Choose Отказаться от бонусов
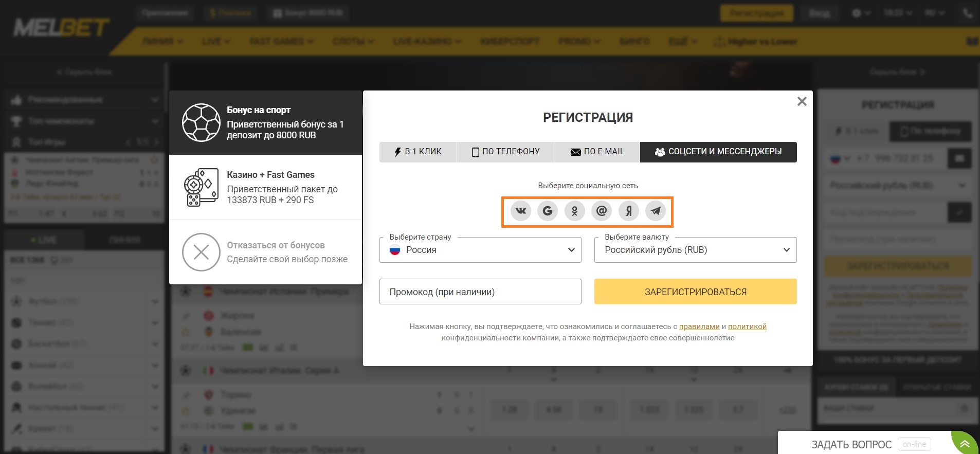Screen dimensions: 980x454 pos(265,252)
